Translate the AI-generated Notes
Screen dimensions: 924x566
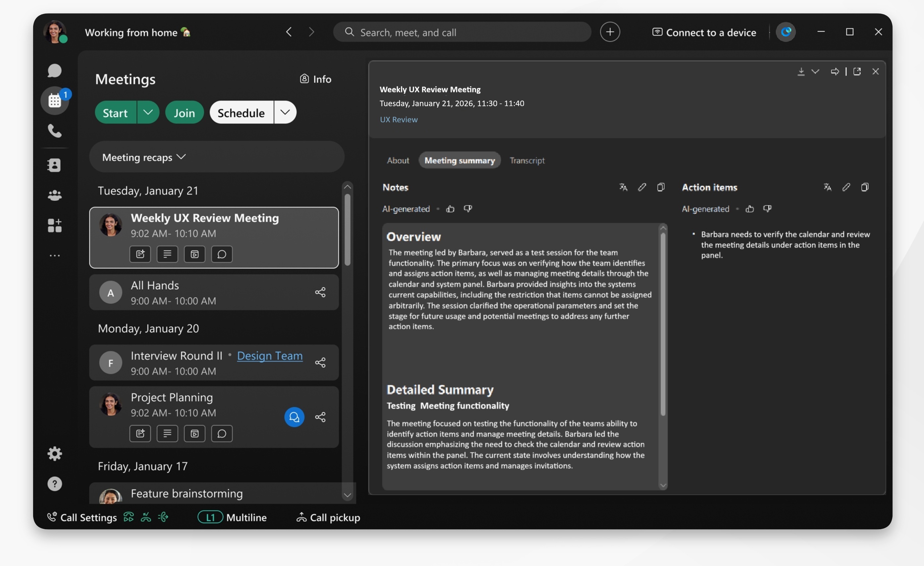click(623, 187)
